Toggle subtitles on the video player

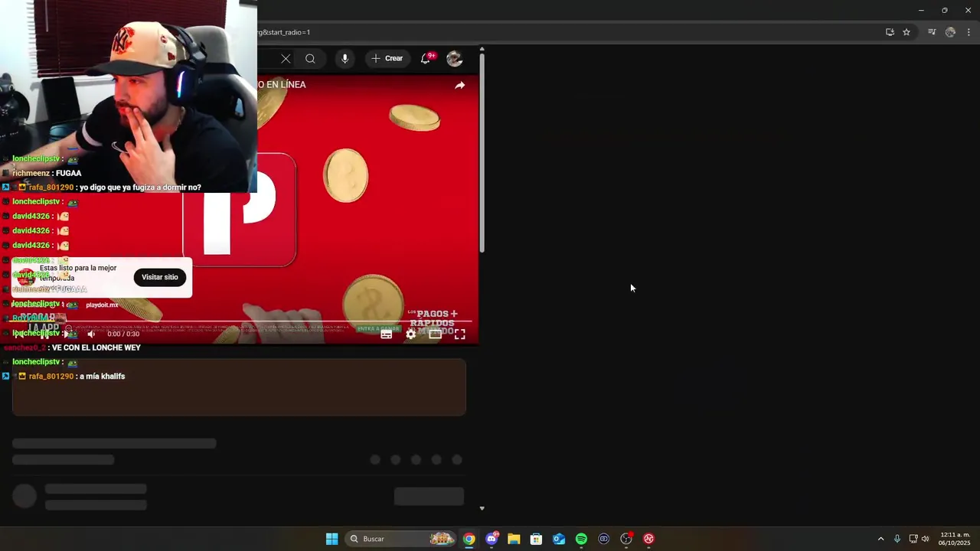(x=387, y=334)
